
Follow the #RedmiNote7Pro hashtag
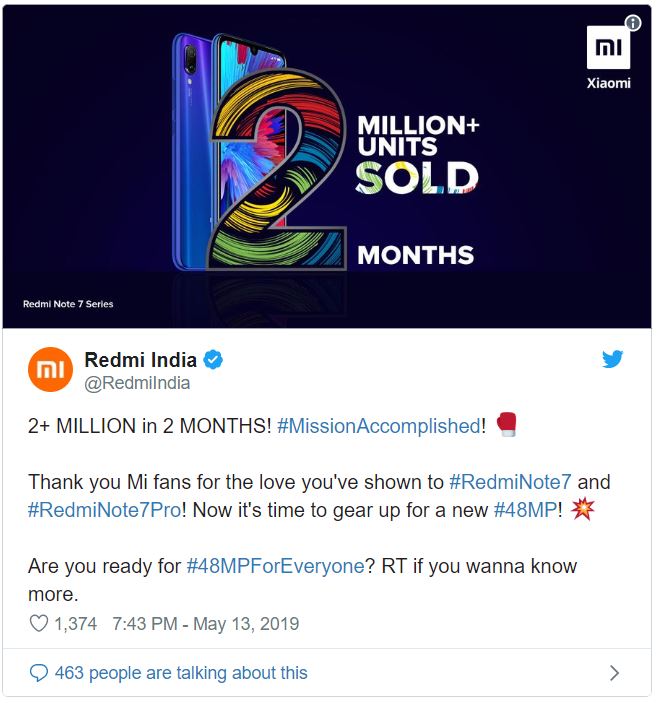point(104,510)
